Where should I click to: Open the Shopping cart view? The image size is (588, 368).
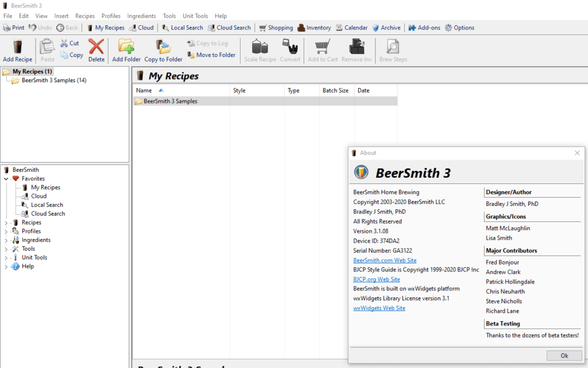click(276, 27)
